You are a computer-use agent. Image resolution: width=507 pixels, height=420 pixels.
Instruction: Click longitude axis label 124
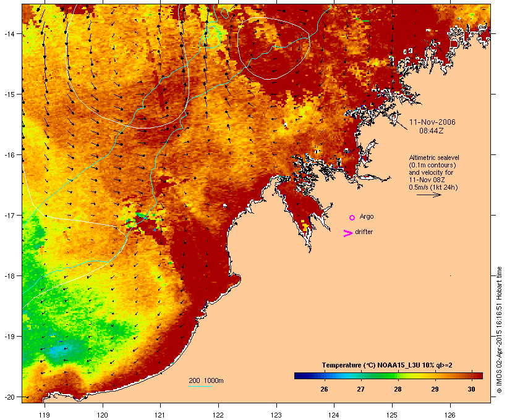[334, 415]
